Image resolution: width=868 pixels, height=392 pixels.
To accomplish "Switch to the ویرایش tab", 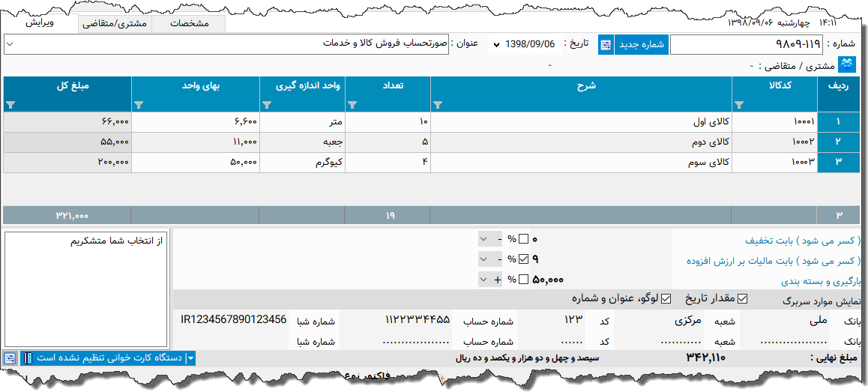I will click(x=40, y=22).
